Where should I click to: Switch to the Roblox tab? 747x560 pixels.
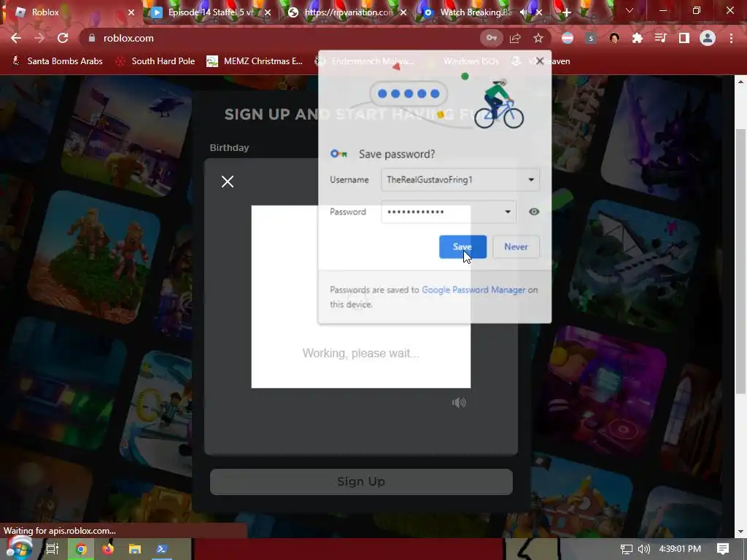pyautogui.click(x=71, y=12)
